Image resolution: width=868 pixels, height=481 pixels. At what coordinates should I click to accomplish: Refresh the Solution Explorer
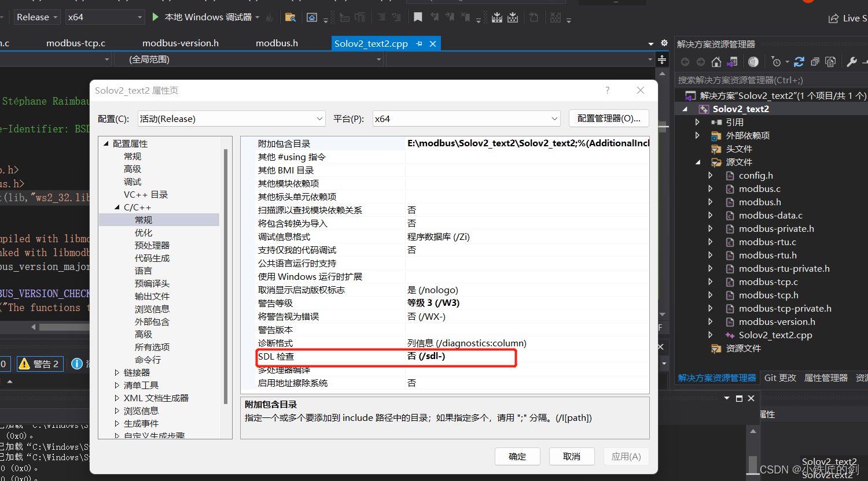point(799,61)
